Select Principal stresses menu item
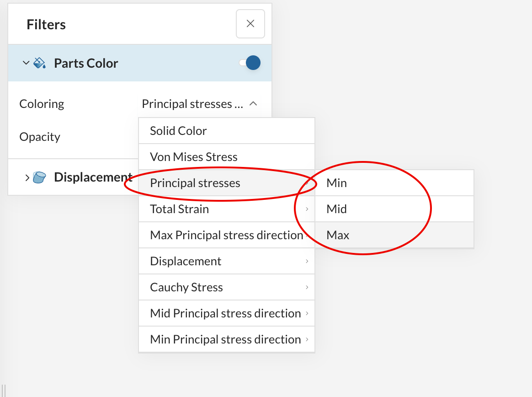 pyautogui.click(x=226, y=183)
